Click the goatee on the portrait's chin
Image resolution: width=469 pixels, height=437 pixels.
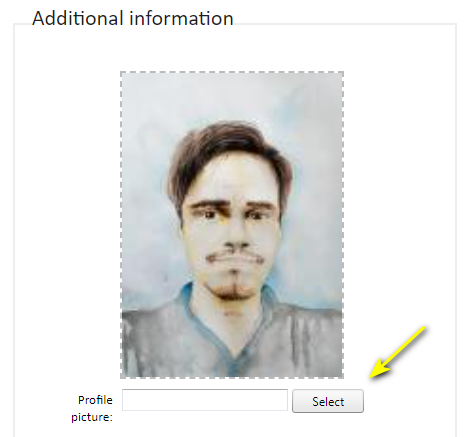[234, 290]
